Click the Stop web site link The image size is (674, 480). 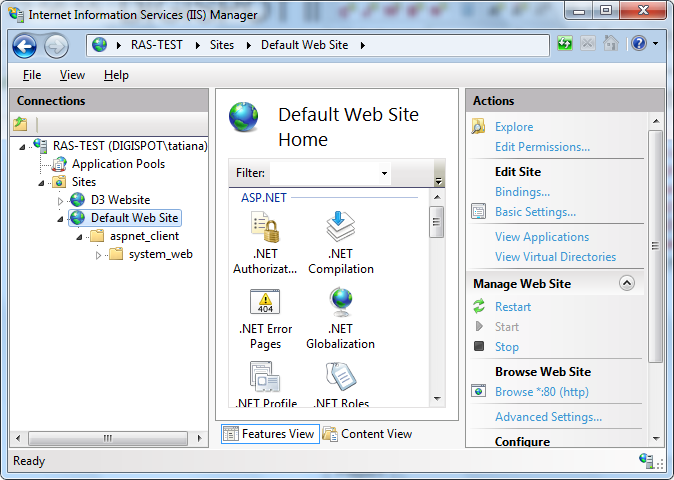507,347
